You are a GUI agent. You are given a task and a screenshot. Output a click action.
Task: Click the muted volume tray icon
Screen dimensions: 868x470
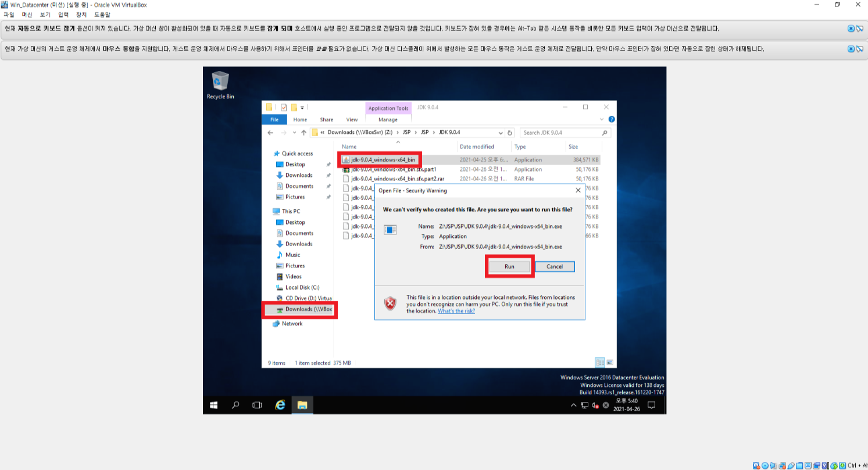pos(595,405)
